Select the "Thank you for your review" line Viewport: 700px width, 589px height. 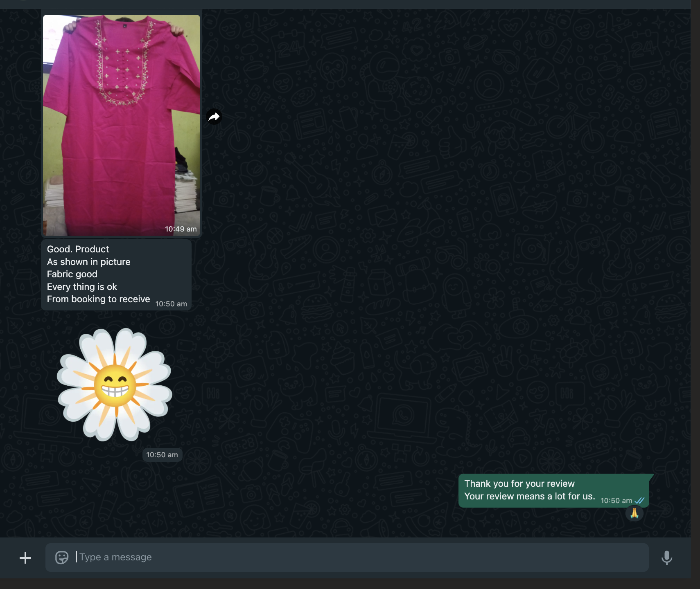[x=519, y=483]
